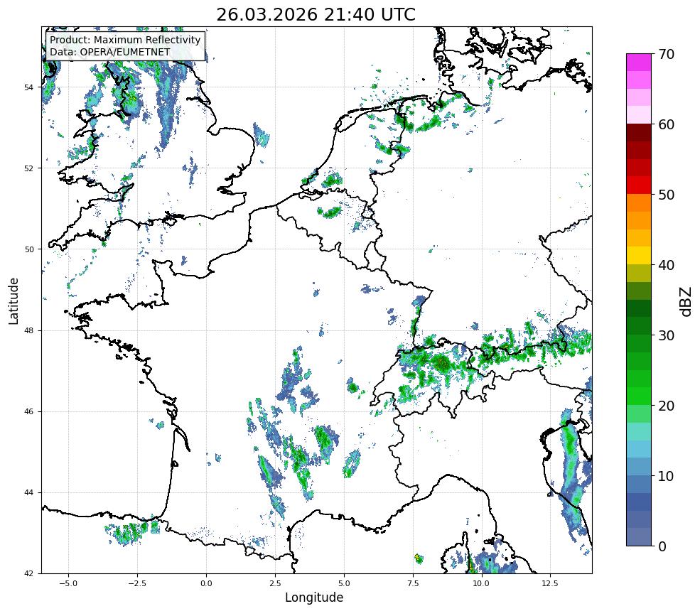Click the colorbar tick label 0

coord(662,546)
